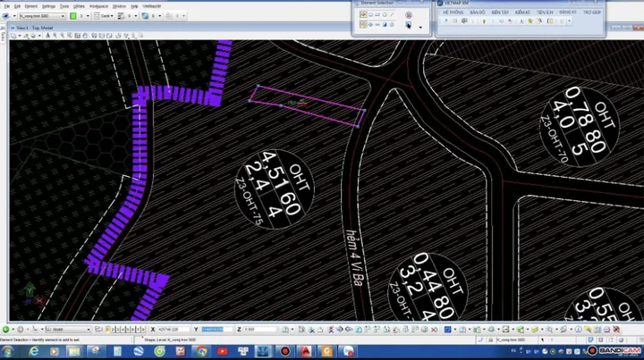Screen dimensions: 644x360
Task: Click the transparency globe icon in attributes toolbar
Action: [x=145, y=15]
